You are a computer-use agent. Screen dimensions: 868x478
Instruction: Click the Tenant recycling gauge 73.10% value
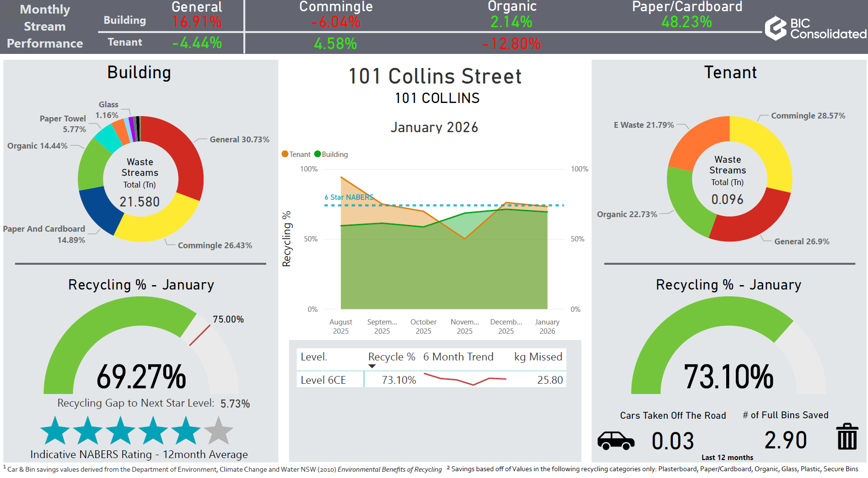click(x=728, y=377)
